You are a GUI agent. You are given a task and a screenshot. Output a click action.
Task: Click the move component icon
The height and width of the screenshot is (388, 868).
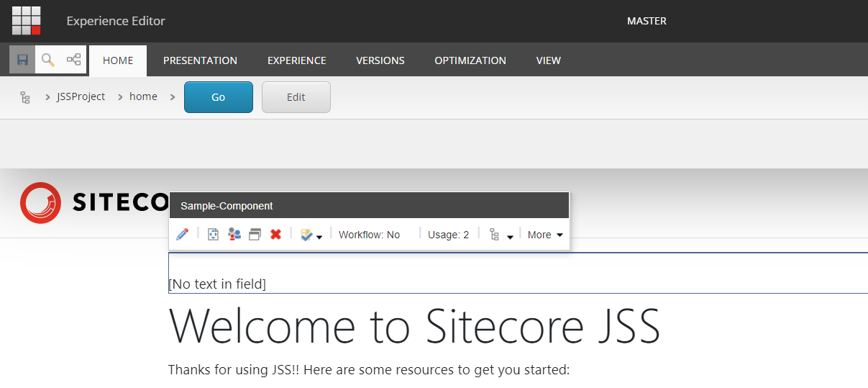coord(213,235)
